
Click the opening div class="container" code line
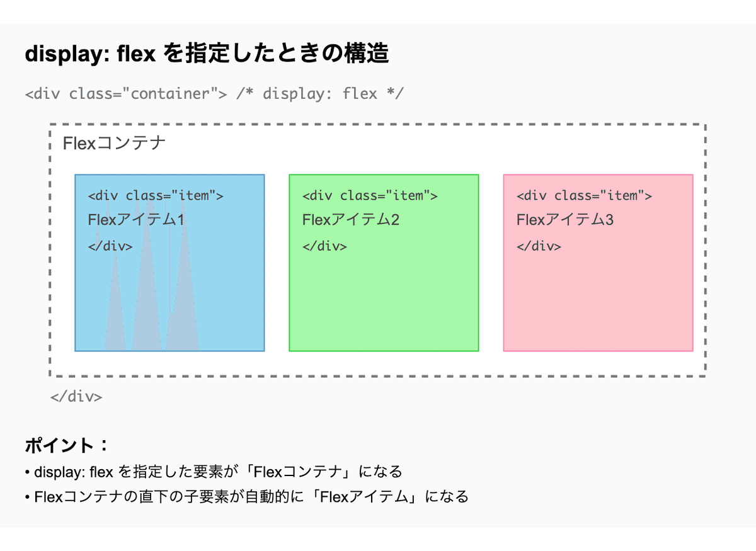(x=126, y=94)
